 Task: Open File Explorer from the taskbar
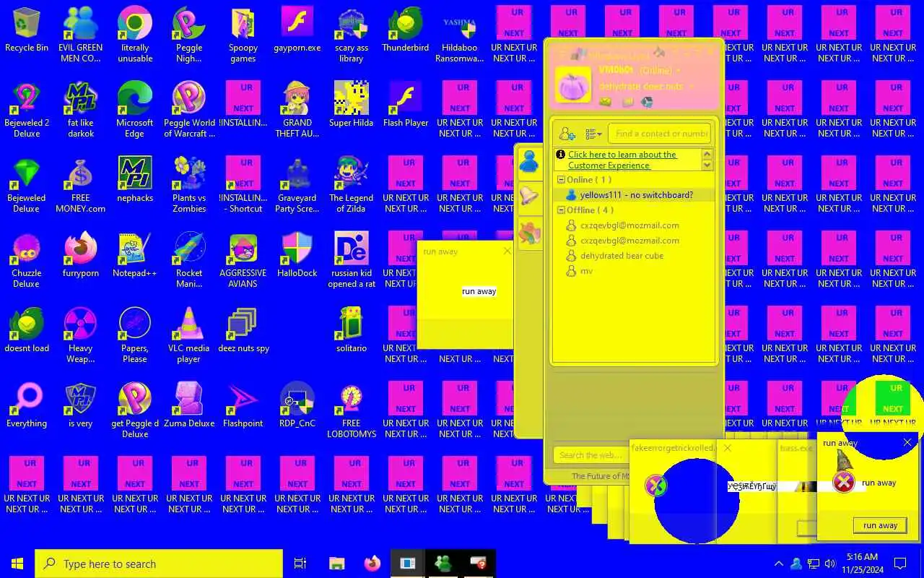(336, 564)
